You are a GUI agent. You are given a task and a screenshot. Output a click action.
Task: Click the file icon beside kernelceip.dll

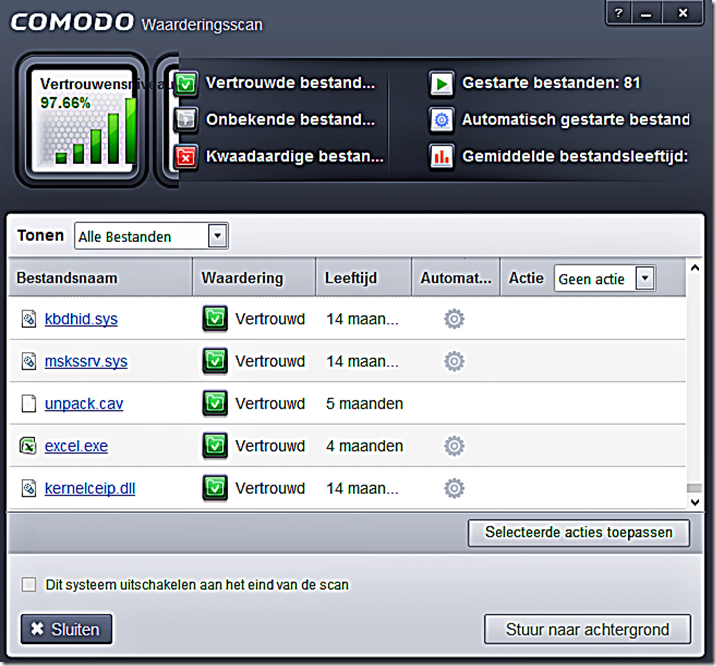[29, 488]
